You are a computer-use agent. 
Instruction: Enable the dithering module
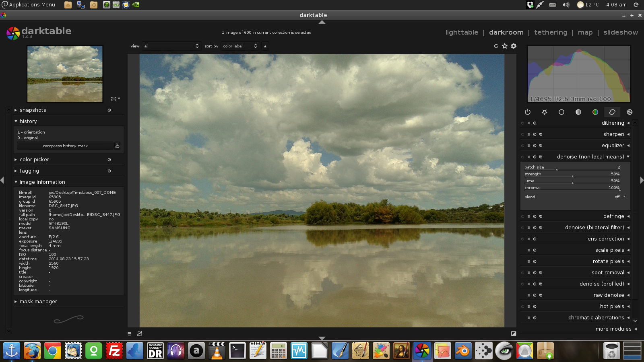click(x=522, y=123)
